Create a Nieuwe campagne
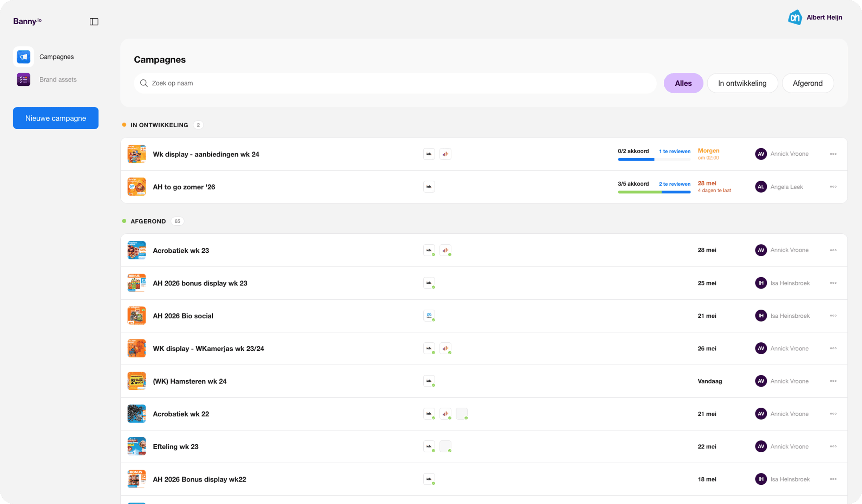Screen dimensions: 862x504 (56, 118)
